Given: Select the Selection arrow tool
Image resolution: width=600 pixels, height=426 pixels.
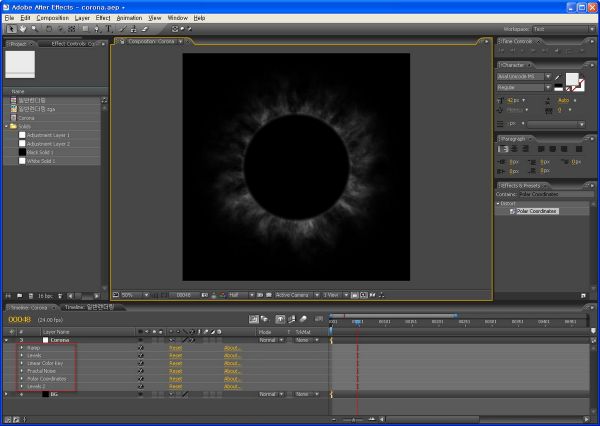Looking at the screenshot, I should (x=11, y=29).
